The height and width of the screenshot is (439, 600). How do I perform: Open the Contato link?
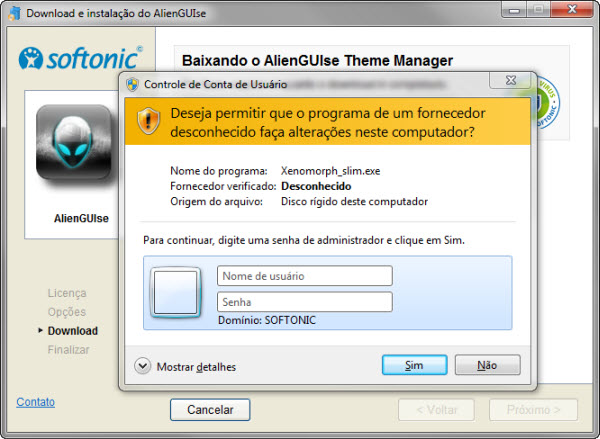[x=35, y=402]
